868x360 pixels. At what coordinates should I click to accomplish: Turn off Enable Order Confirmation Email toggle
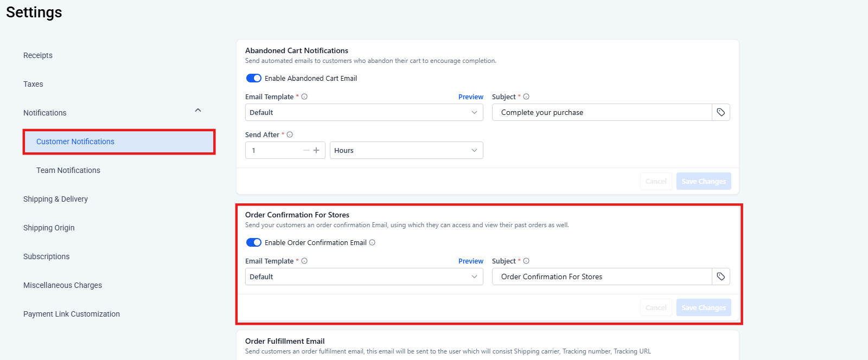click(254, 242)
